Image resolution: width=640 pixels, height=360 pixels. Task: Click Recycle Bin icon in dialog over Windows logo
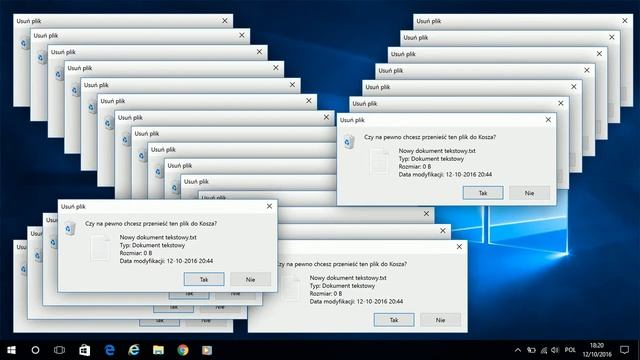coord(349,141)
